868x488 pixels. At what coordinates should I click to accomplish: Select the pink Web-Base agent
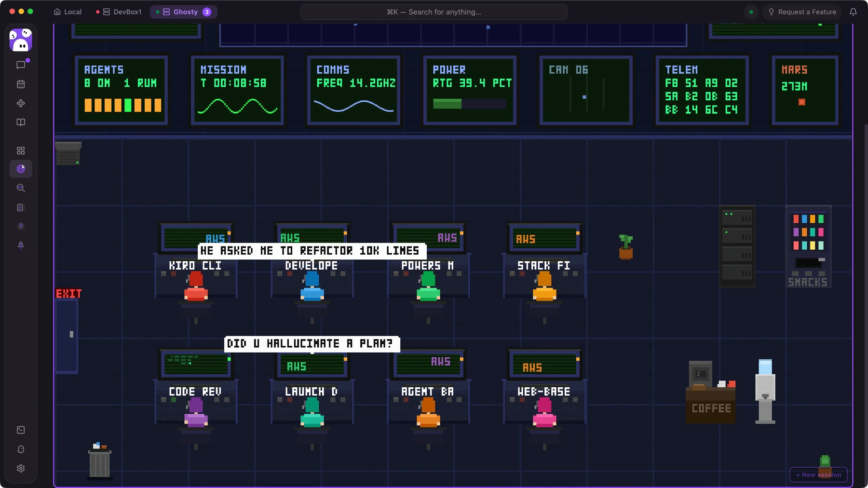pos(544,413)
